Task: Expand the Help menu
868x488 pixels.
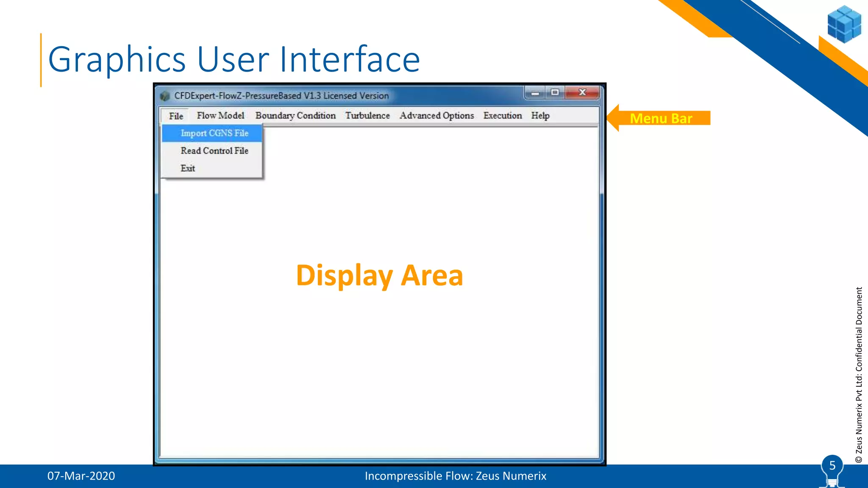Action: pyautogui.click(x=540, y=116)
